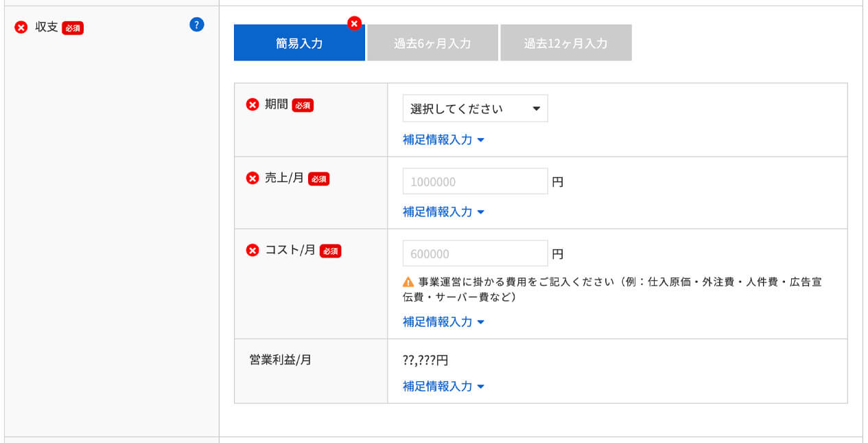Click the 期間 row label
This screenshot has width=868, height=443.
277,105
